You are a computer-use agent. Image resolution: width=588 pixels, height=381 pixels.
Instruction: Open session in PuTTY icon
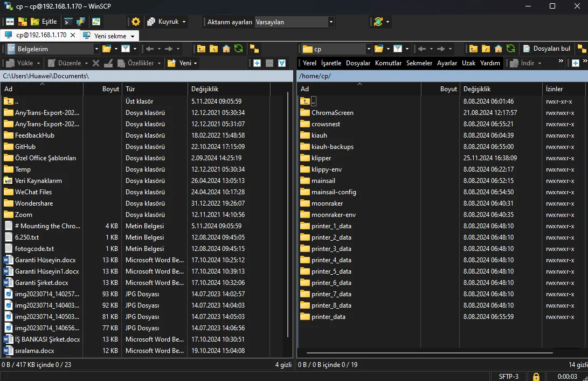click(x=81, y=22)
